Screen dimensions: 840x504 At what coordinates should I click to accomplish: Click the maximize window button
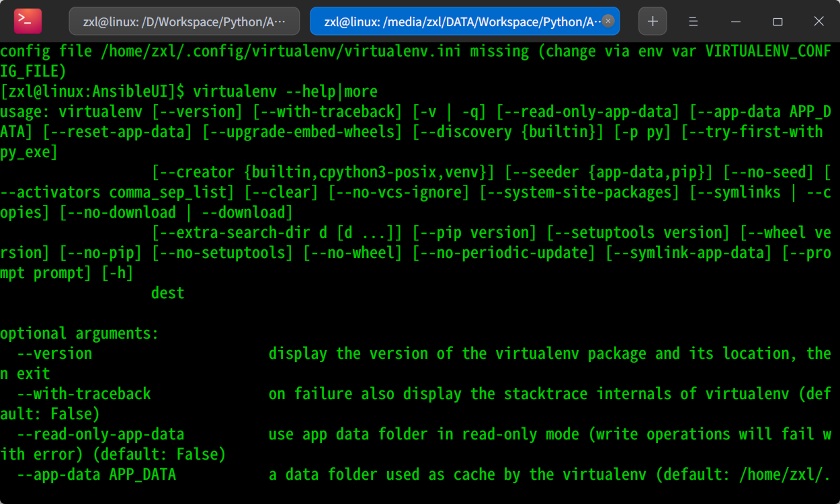click(778, 21)
